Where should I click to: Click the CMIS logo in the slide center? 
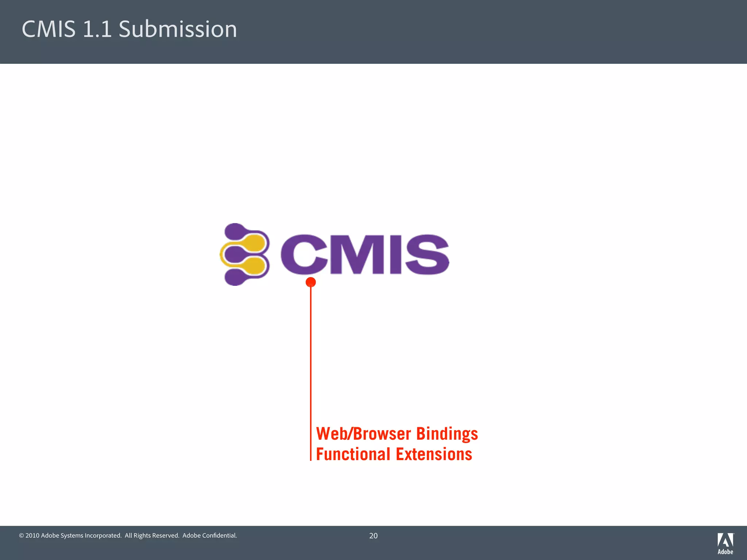[x=334, y=254]
